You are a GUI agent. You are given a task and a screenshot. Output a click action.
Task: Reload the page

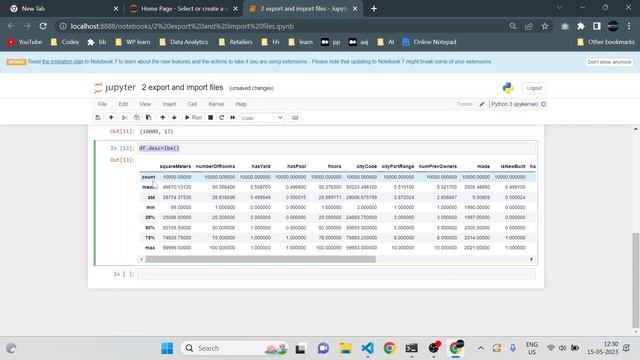pyautogui.click(x=43, y=26)
